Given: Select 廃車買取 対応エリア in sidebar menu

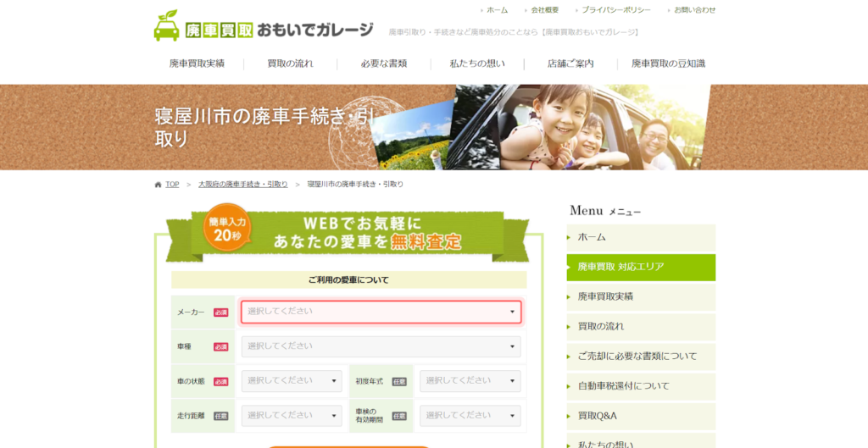Looking at the screenshot, I should tap(641, 267).
